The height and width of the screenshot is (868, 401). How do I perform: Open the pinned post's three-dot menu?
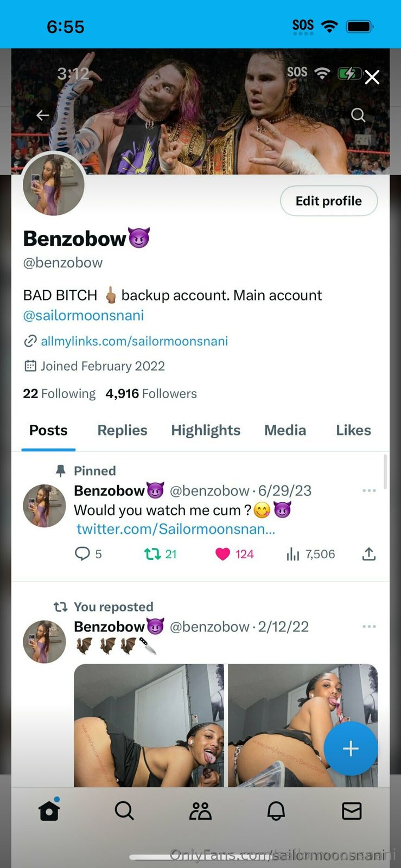(369, 490)
